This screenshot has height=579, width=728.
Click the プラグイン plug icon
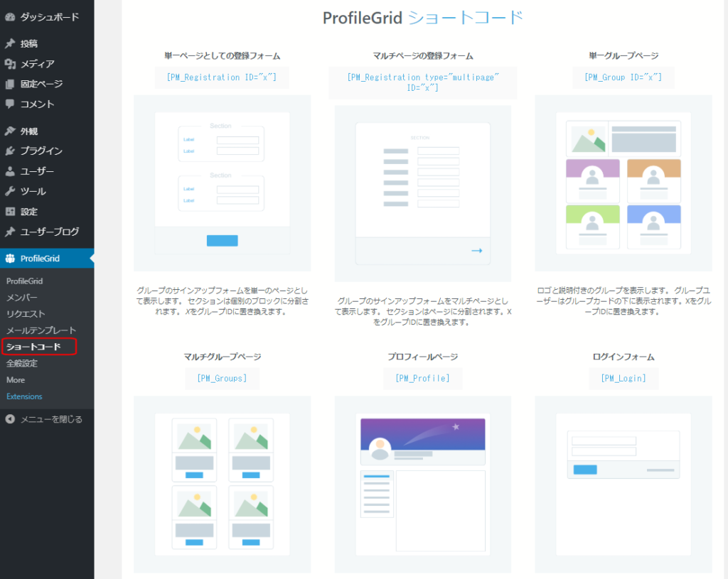(10, 151)
